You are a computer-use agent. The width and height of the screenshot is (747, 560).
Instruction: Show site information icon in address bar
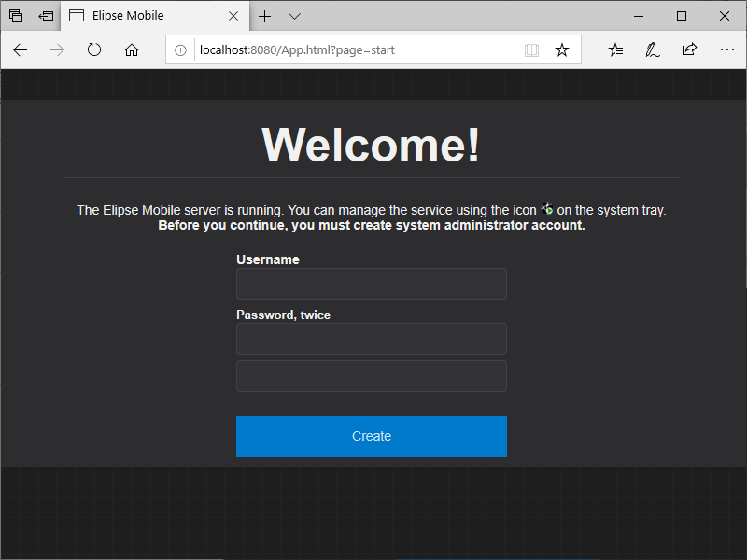180,50
